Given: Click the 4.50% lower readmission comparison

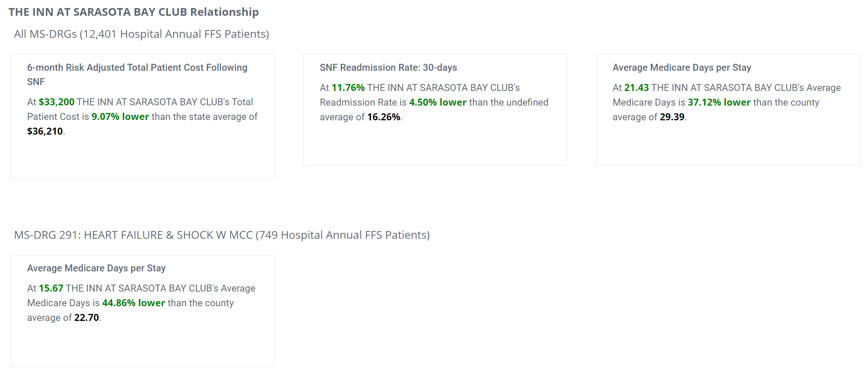Looking at the screenshot, I should pos(438,102).
